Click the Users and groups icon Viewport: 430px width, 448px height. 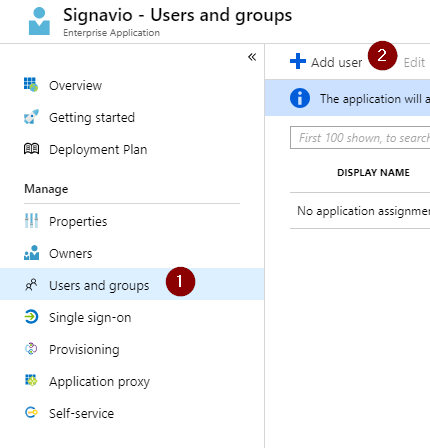pyautogui.click(x=31, y=285)
